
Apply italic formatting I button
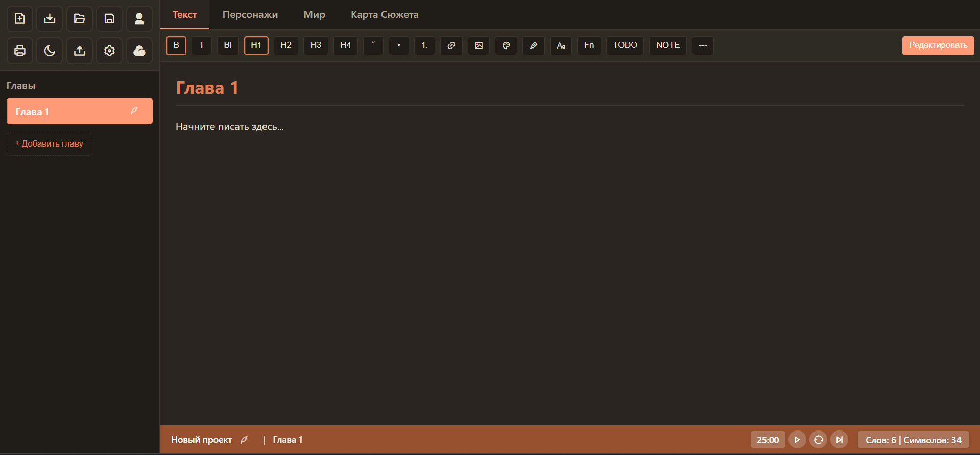pyautogui.click(x=202, y=45)
